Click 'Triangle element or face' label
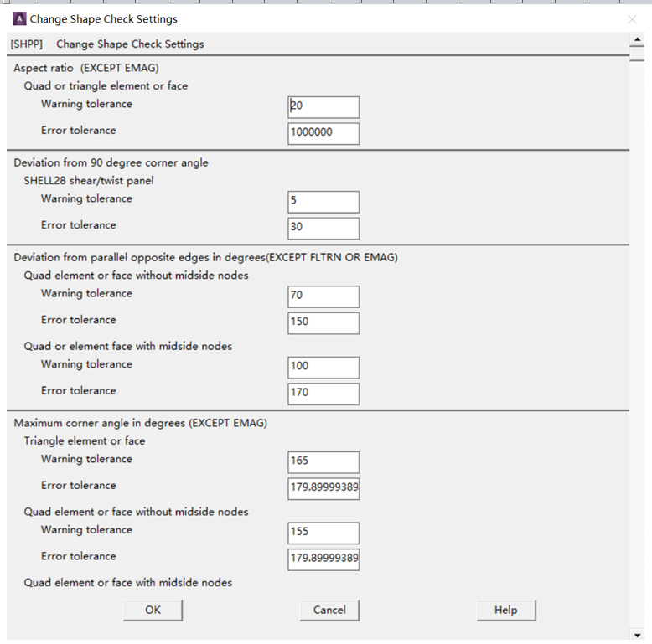 85,440
